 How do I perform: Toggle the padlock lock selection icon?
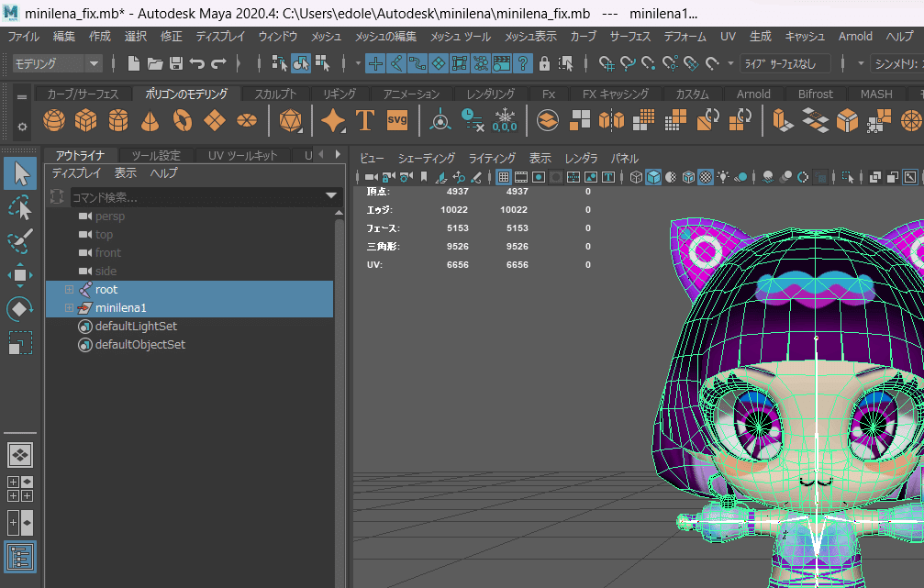[544, 63]
